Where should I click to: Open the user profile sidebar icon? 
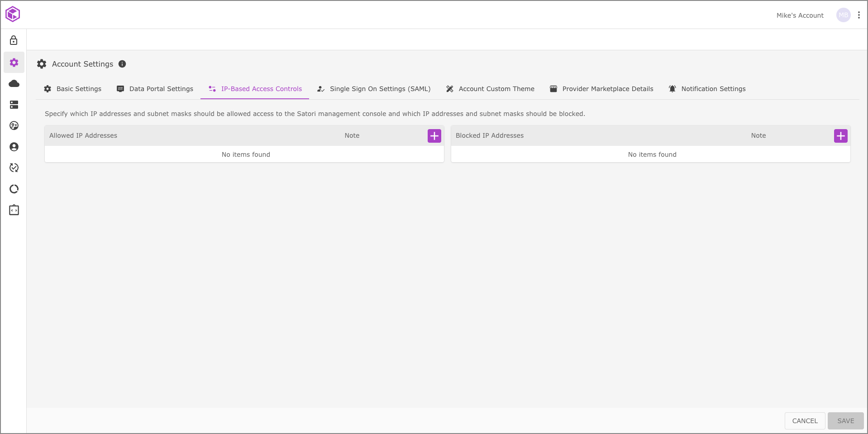pyautogui.click(x=14, y=147)
